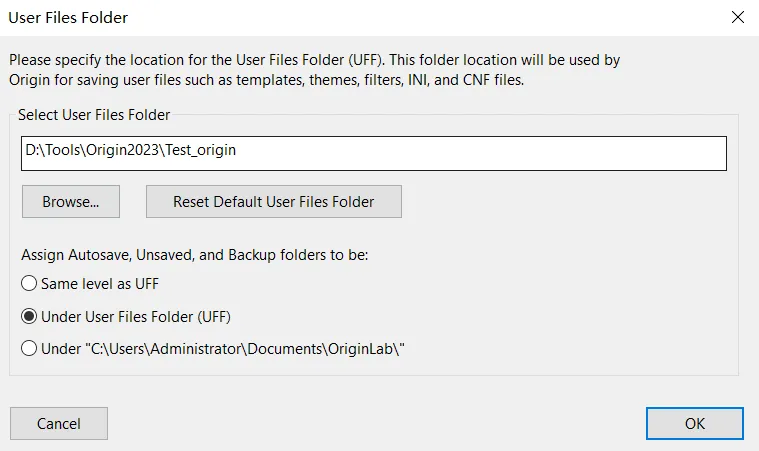Click the User Files Folder path field

pyautogui.click(x=373, y=153)
